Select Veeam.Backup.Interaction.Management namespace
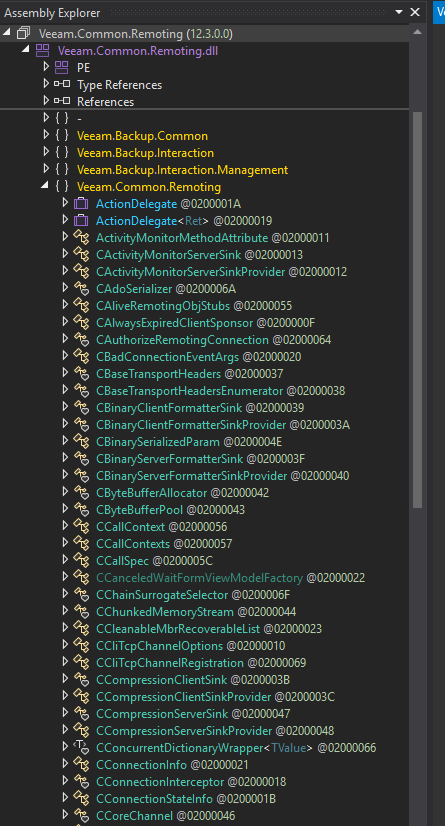Viewport: 445px width, 826px height. 182,170
